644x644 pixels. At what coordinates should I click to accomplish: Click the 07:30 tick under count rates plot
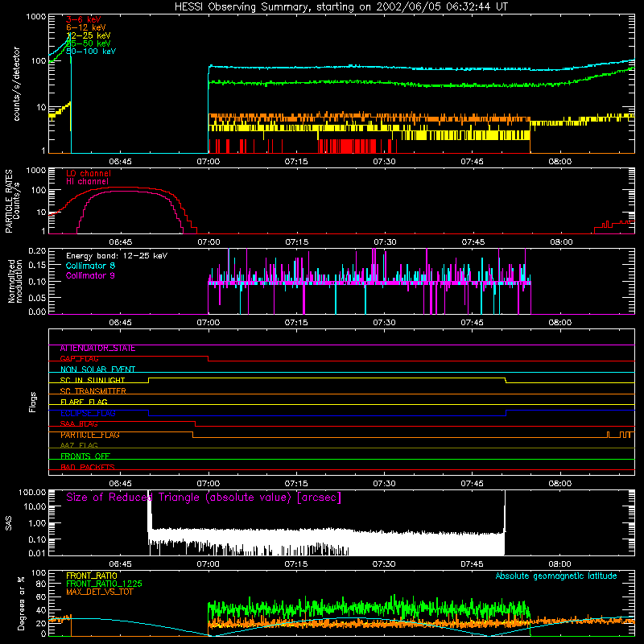[384, 162]
